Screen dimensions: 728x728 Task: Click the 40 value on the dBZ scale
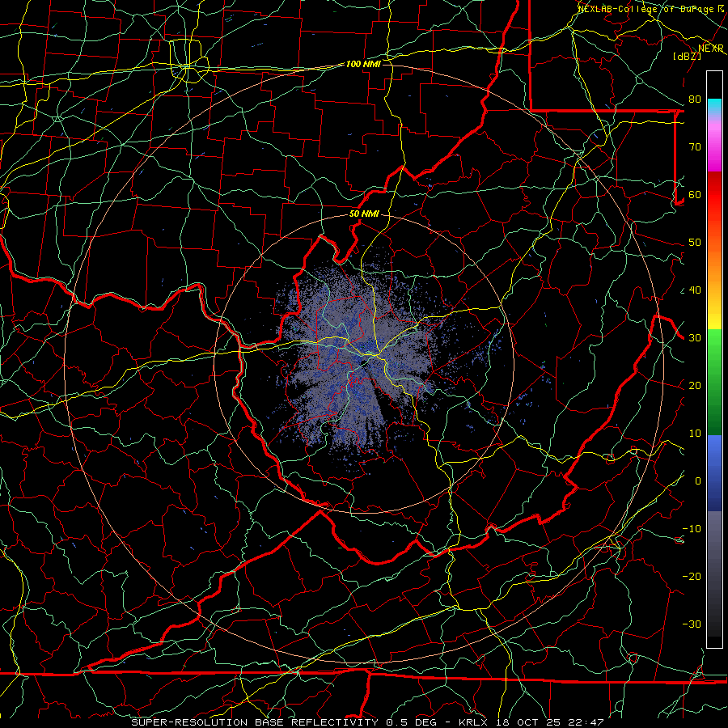[695, 290]
